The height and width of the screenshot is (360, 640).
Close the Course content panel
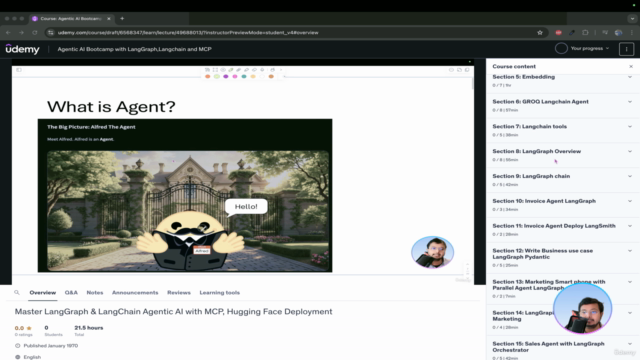click(631, 66)
